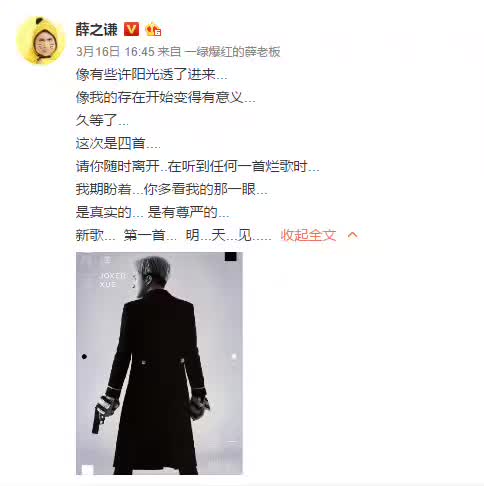Collapse the post via 收起全文
Image resolution: width=484 pixels, height=486 pixels.
click(x=308, y=235)
